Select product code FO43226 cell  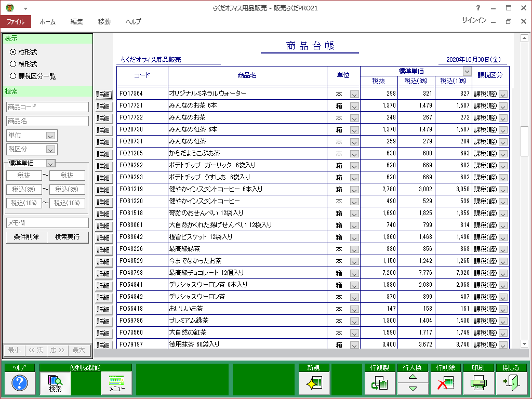pyautogui.click(x=142, y=249)
